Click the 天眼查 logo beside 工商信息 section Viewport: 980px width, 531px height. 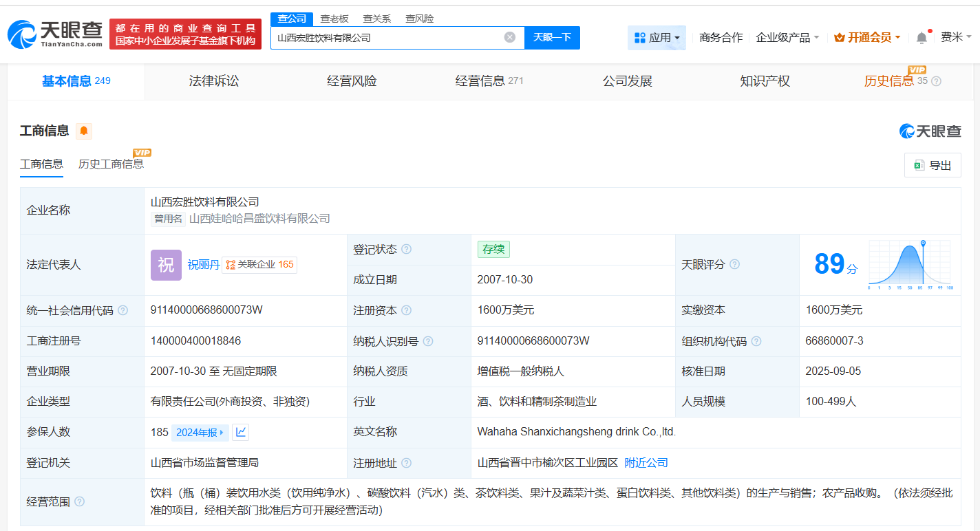click(x=931, y=131)
